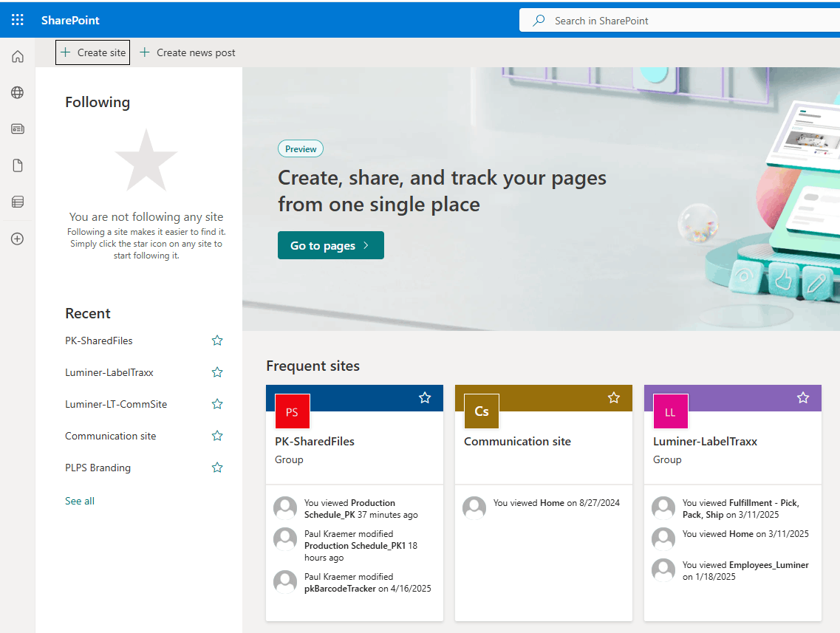
Task: Open My files document icon
Action: pyautogui.click(x=18, y=165)
